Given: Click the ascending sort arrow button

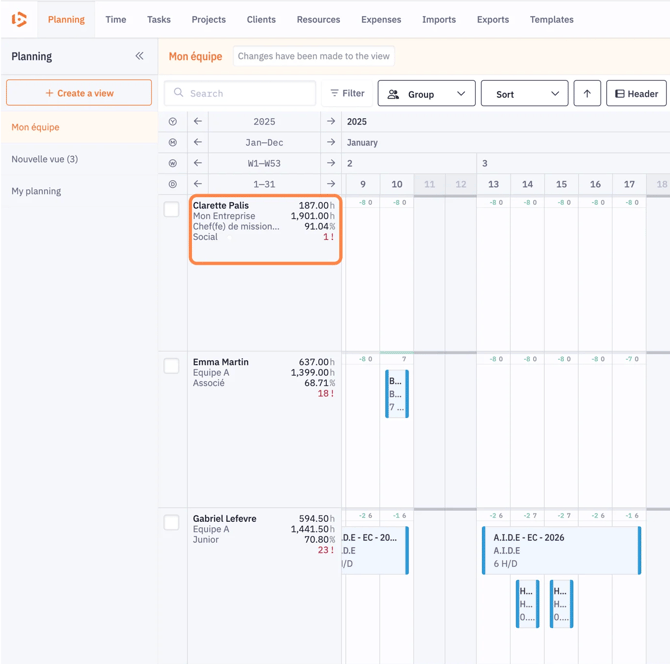Looking at the screenshot, I should click(587, 93).
